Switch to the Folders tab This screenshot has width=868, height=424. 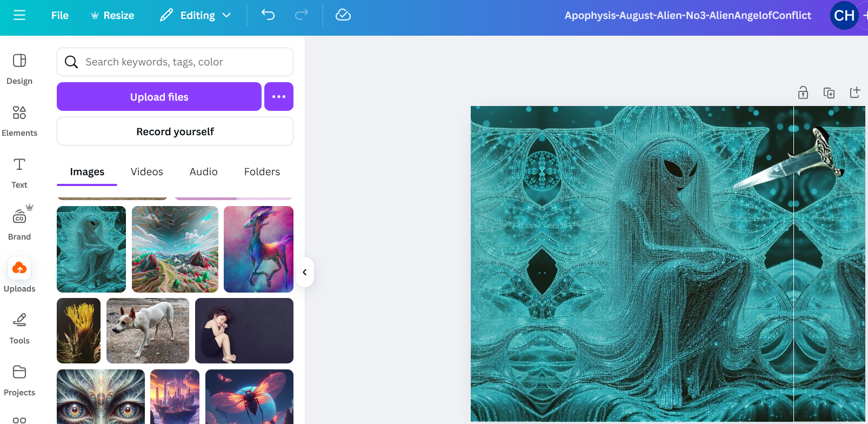tap(262, 171)
